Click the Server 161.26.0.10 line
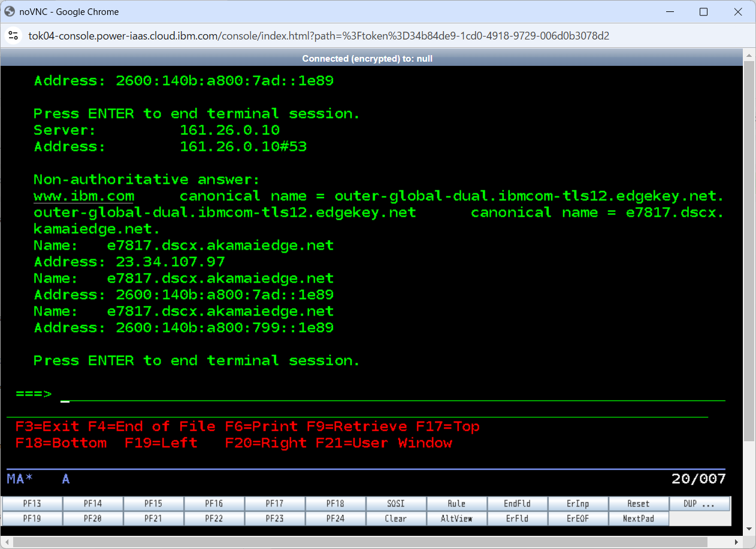The width and height of the screenshot is (756, 549). tap(157, 131)
